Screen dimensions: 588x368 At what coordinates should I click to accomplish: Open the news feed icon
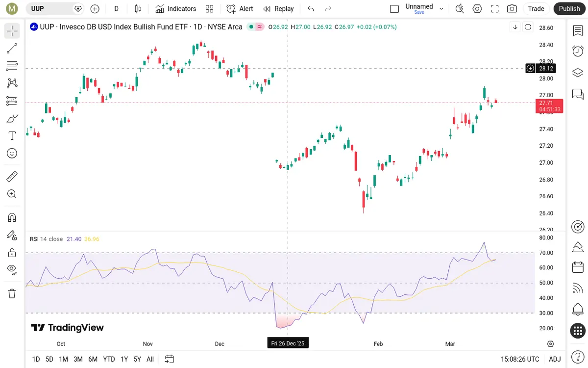click(x=578, y=289)
